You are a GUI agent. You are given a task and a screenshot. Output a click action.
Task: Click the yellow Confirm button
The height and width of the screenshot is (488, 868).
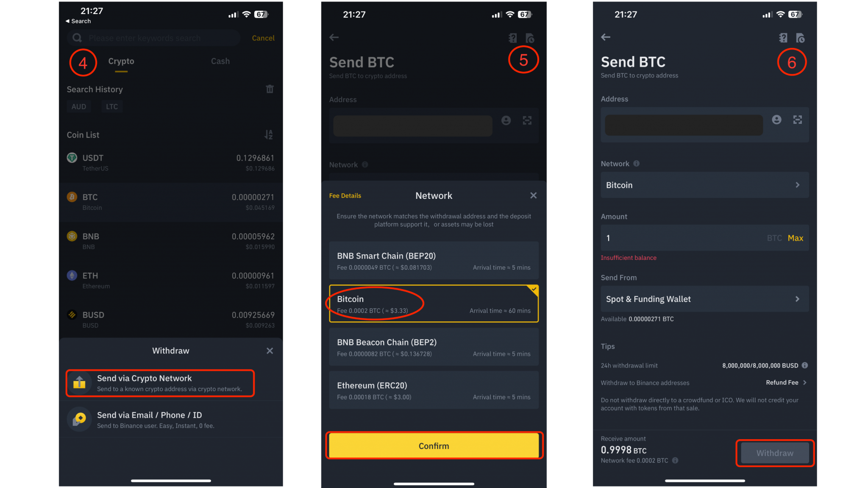pos(434,446)
